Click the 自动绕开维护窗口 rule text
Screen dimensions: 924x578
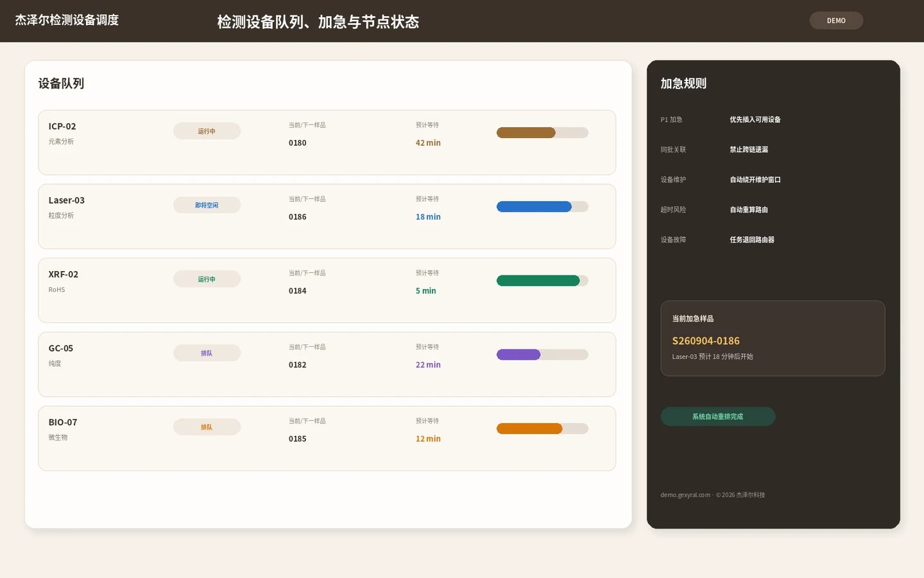[x=755, y=180]
